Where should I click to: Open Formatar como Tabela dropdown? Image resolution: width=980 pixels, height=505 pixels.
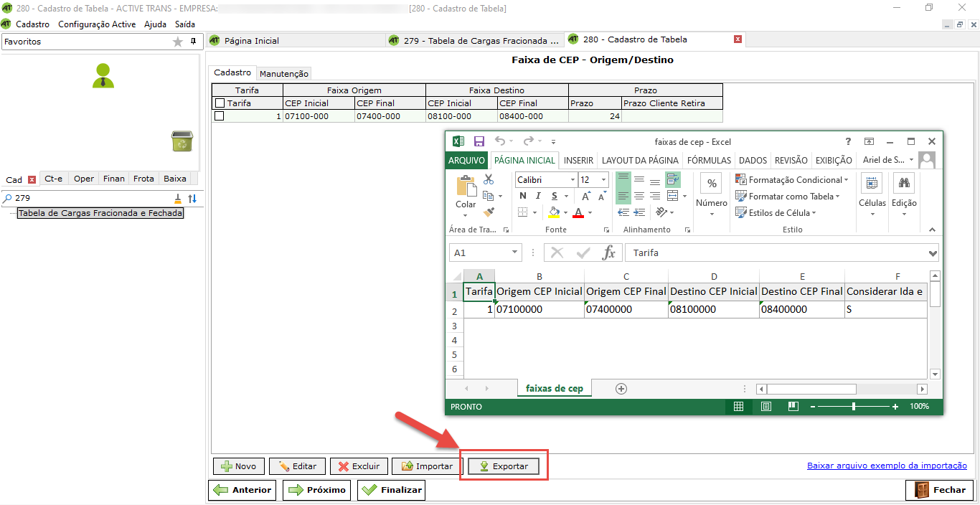click(x=787, y=196)
